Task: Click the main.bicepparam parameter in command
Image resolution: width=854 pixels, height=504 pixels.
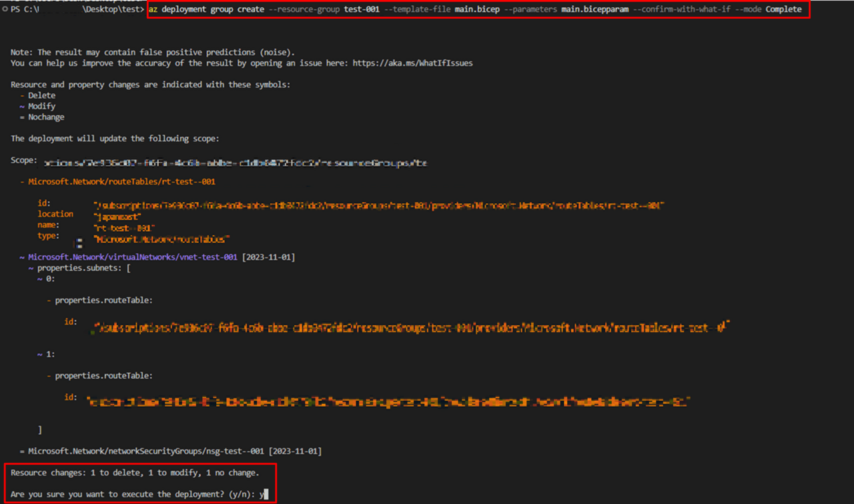Action: point(594,9)
